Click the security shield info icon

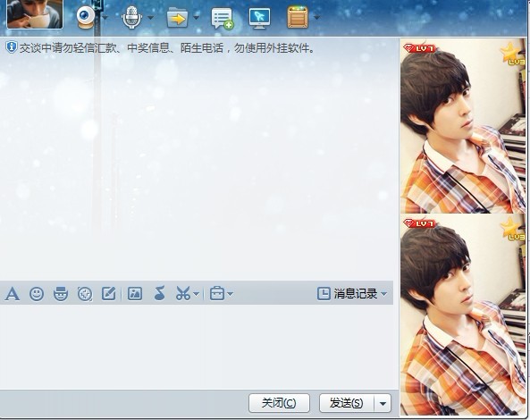coord(11,47)
